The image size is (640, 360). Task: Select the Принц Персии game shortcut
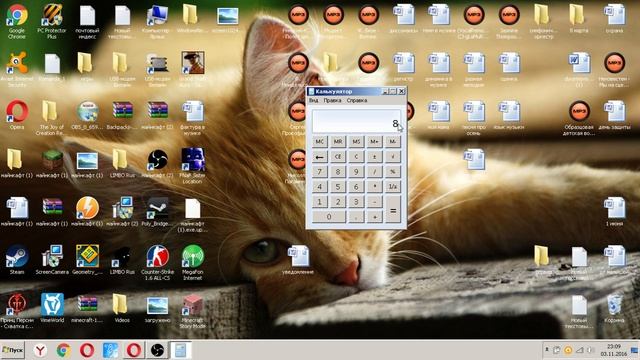coord(17,311)
